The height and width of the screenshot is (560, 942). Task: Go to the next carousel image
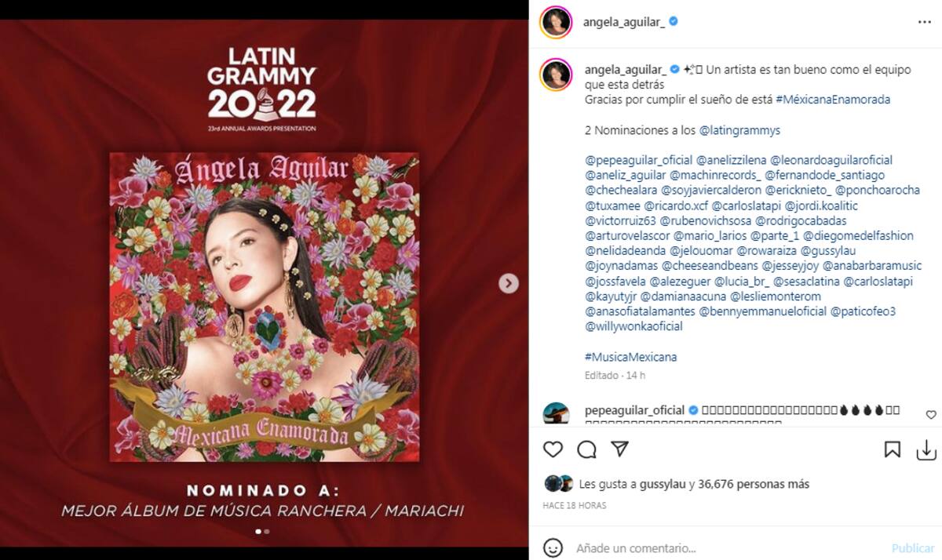[x=509, y=283]
